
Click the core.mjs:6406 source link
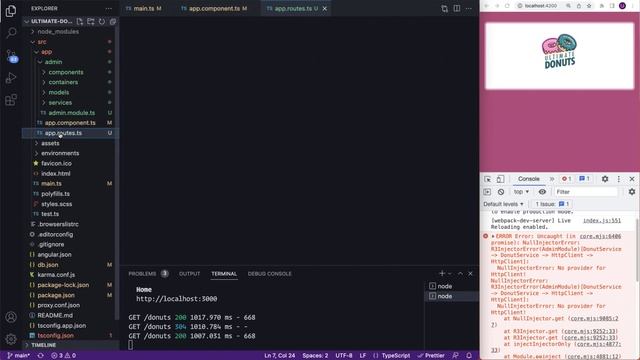tap(600, 236)
